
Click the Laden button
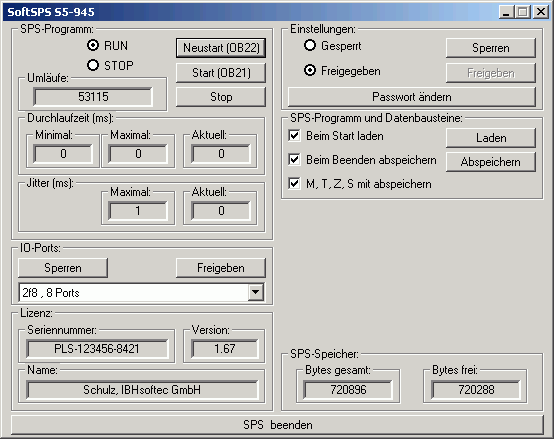pos(491,138)
